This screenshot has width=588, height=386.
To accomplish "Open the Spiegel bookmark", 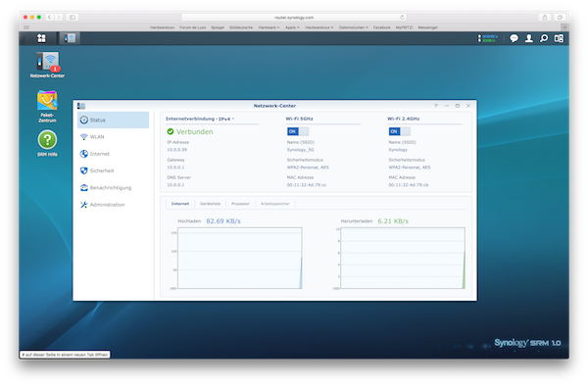I will [218, 27].
